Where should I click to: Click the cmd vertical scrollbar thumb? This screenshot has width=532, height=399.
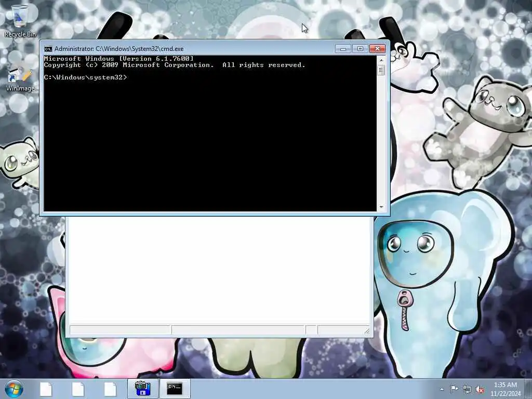381,70
